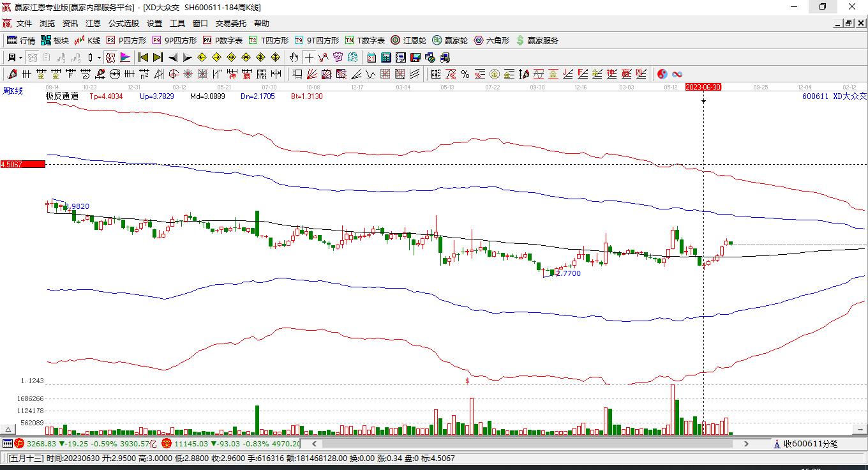Expand the volume panel up-triangle button
The height and width of the screenshot is (470, 868).
[x=9, y=430]
